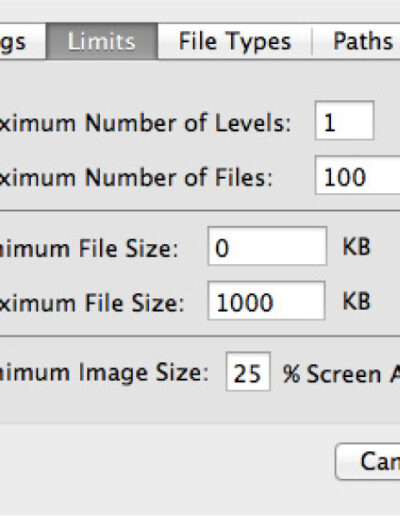400x516 pixels.
Task: Click the Cancel button
Action: pyautogui.click(x=367, y=462)
